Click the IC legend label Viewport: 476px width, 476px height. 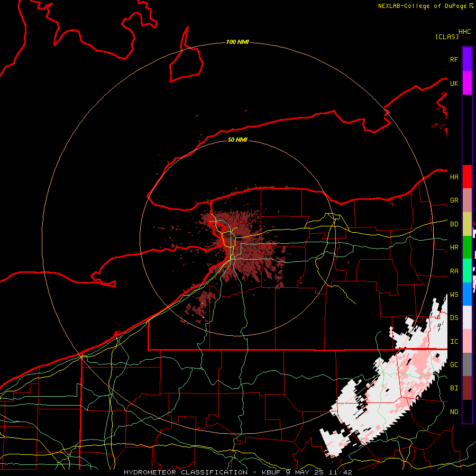[454, 342]
